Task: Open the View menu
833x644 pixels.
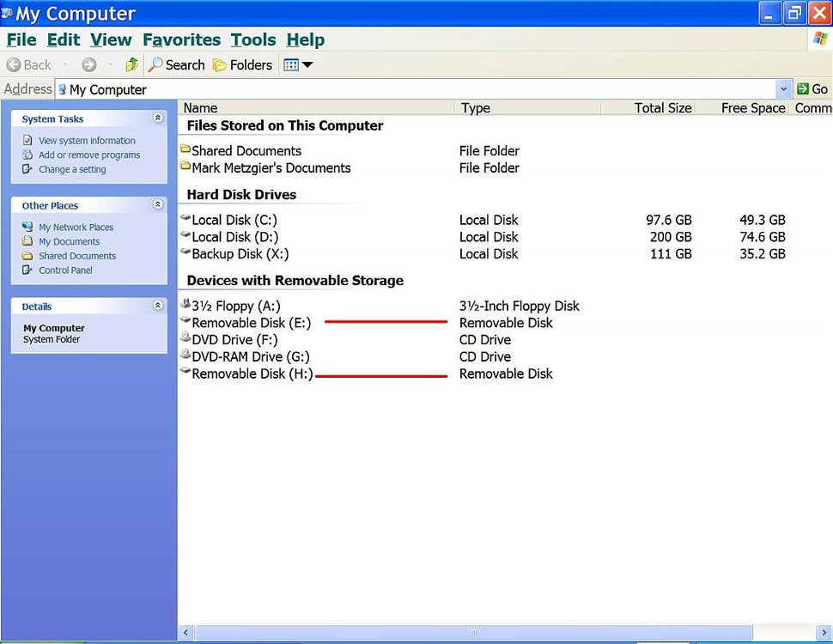Action: tap(111, 39)
